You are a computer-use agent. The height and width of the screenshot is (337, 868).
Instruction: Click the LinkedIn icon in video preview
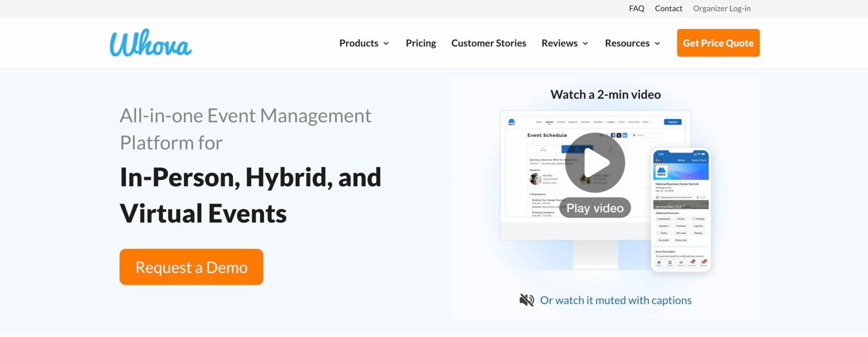(625, 135)
